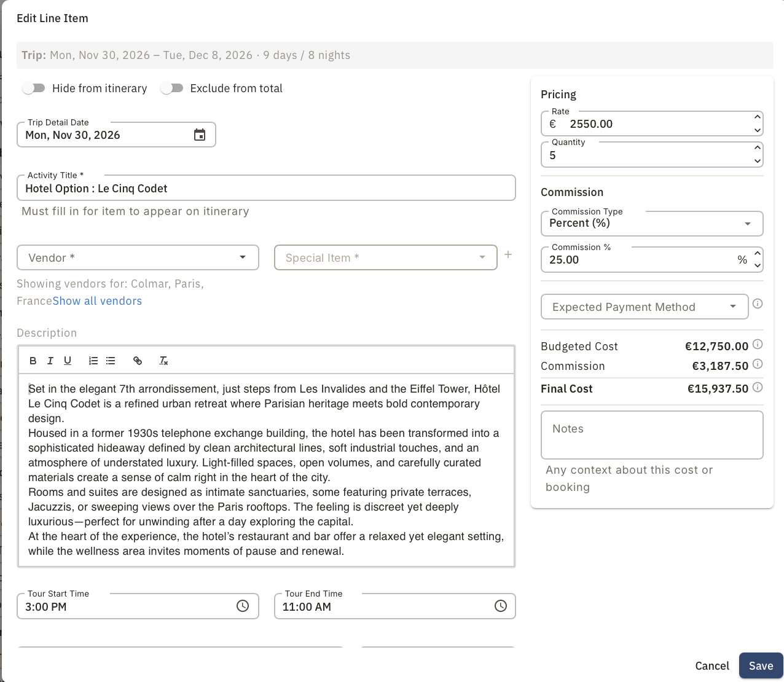Screen dimensions: 784x682
Task: Click into the Notes text field
Action: tap(652, 435)
